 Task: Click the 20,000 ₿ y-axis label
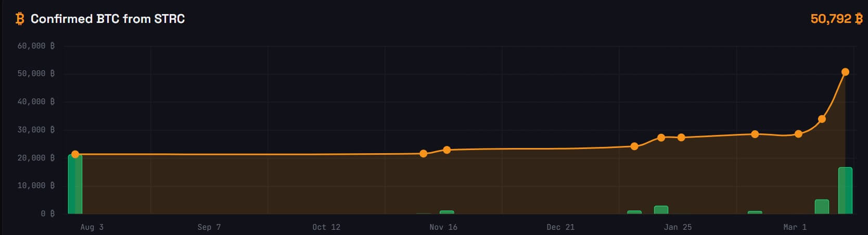36,158
